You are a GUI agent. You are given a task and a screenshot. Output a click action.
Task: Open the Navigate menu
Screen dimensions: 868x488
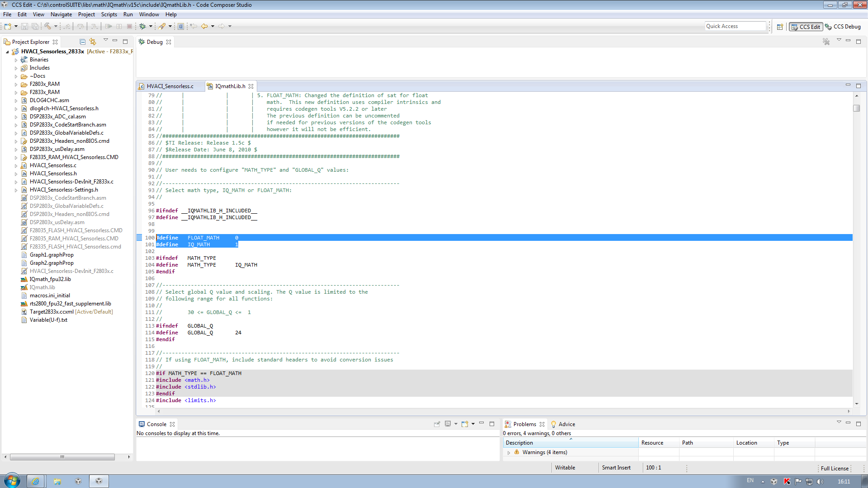pos(61,14)
